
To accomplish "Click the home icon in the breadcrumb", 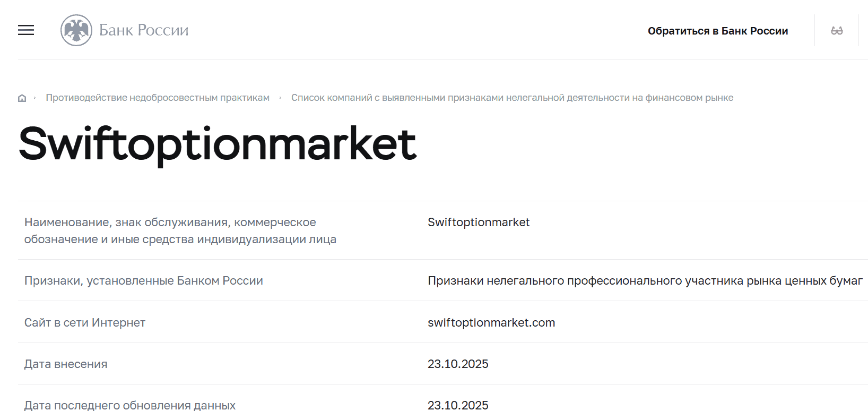I will 21,97.
